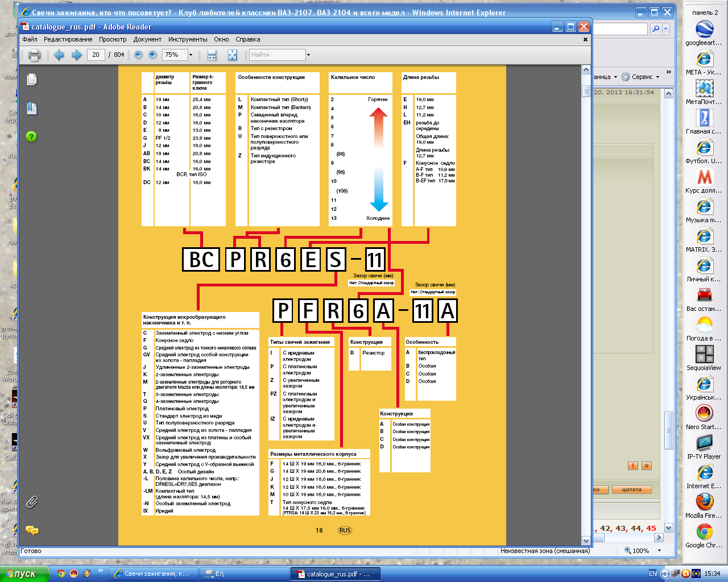Expand the 75% zoom level dropdown
This screenshot has height=582, width=728.
(191, 55)
